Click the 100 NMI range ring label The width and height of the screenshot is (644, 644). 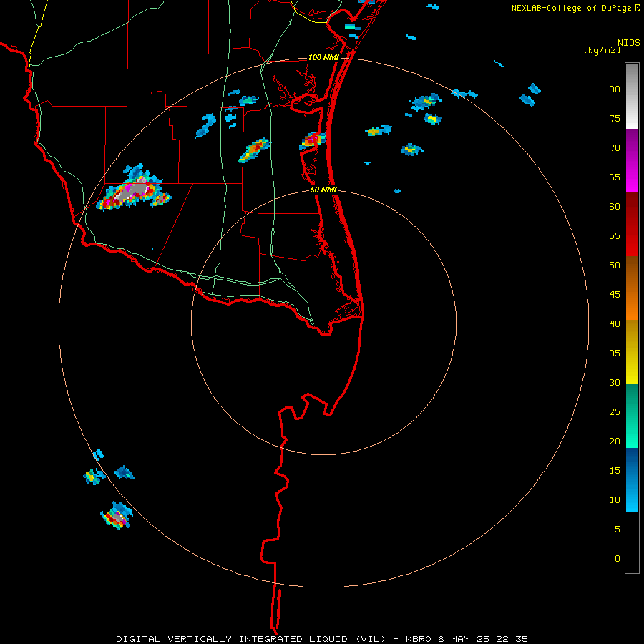pyautogui.click(x=323, y=57)
